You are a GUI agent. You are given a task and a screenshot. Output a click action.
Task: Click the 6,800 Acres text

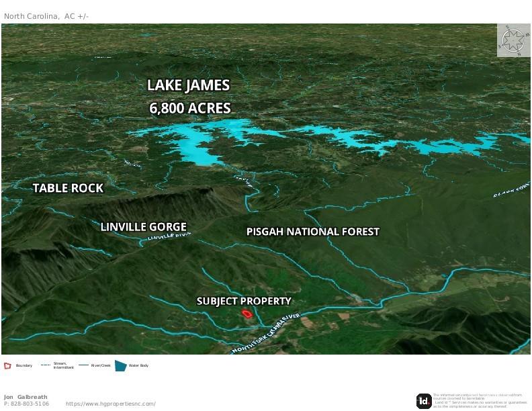[x=190, y=107]
